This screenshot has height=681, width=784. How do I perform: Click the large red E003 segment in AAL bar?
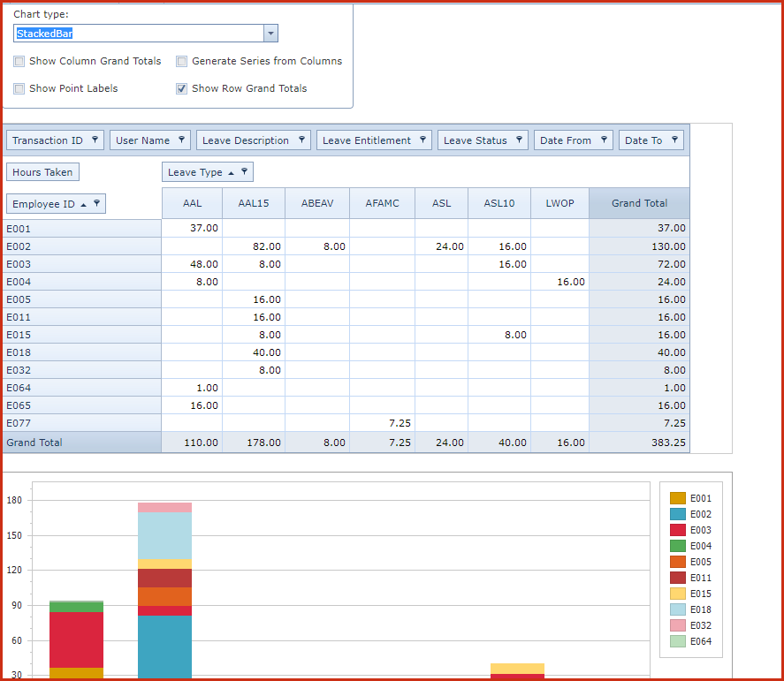coord(76,639)
